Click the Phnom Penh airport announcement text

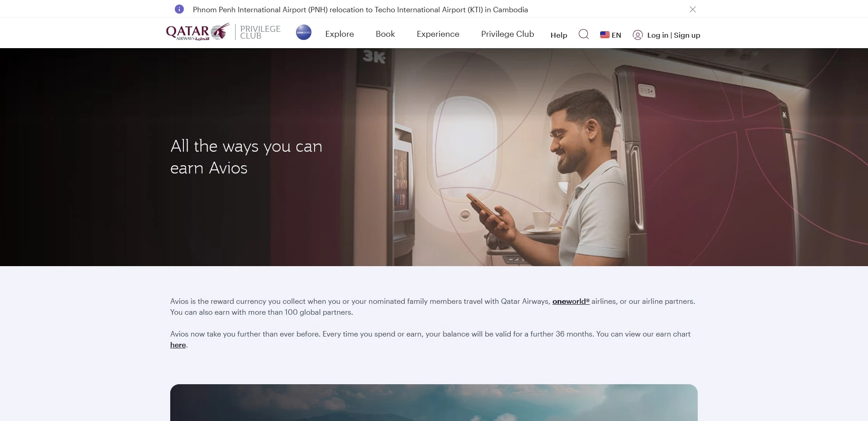tap(360, 9)
